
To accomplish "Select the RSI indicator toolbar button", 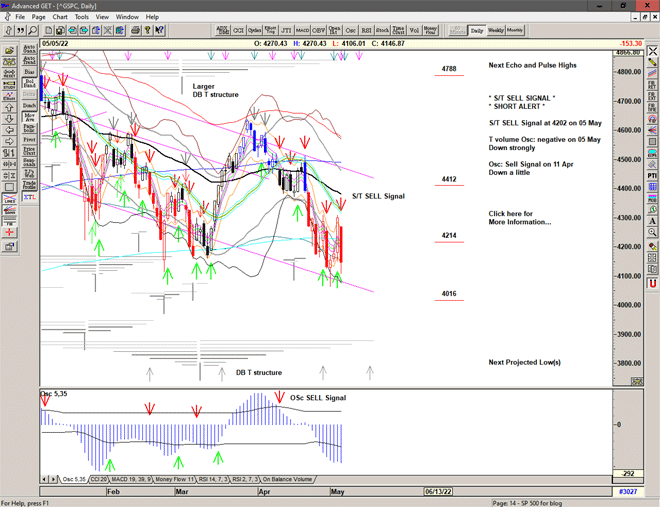I will [366, 30].
